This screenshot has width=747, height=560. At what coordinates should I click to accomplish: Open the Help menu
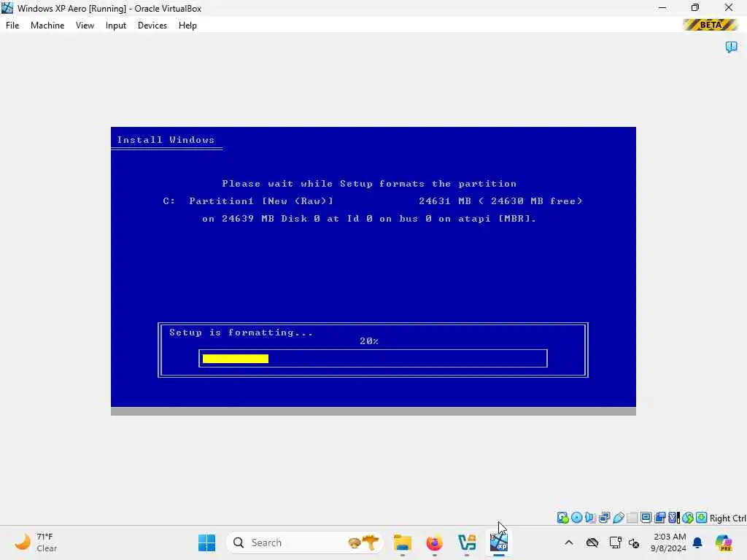[187, 26]
